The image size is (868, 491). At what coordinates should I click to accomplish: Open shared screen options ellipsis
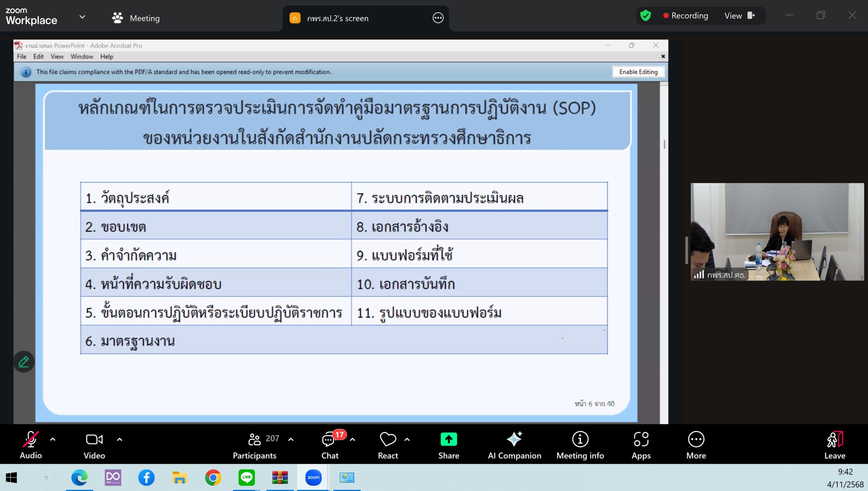(438, 18)
